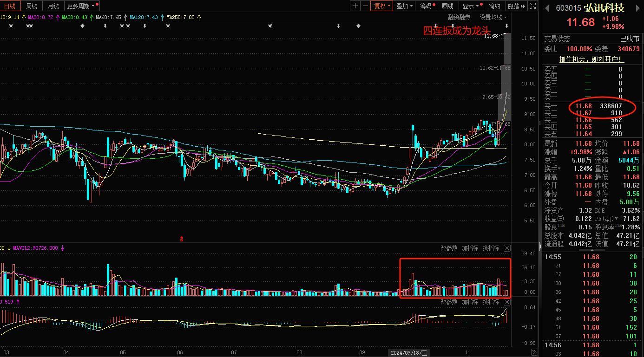Zoom out chart with minus button
The height and width of the screenshot is (357, 644).
click(366, 6)
